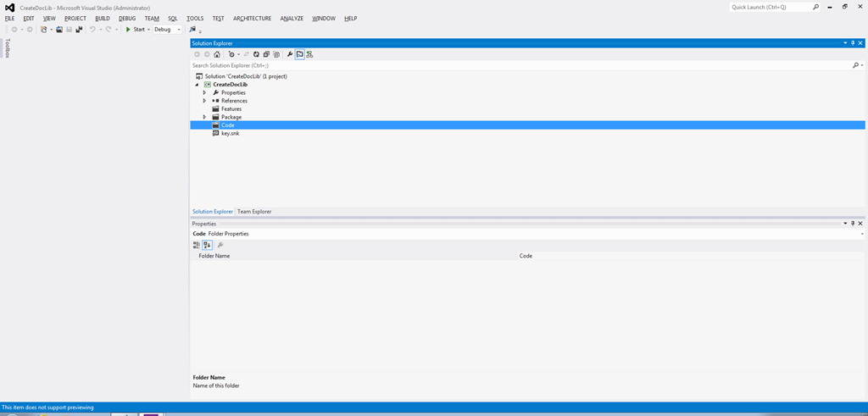This screenshot has width=868, height=416.
Task: Click the Collapse All icon in Solution Explorer
Action: (x=266, y=54)
